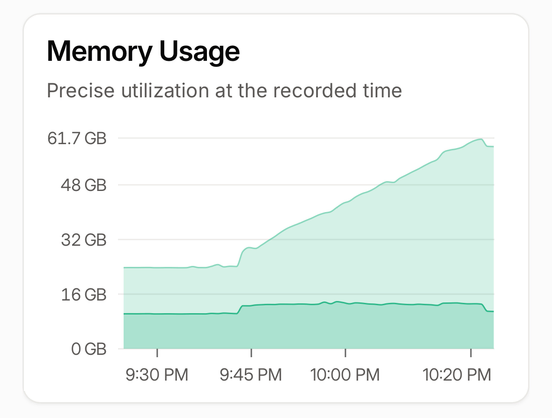This screenshot has width=552, height=418.
Task: Select the 16 GB axis label
Action: (83, 294)
